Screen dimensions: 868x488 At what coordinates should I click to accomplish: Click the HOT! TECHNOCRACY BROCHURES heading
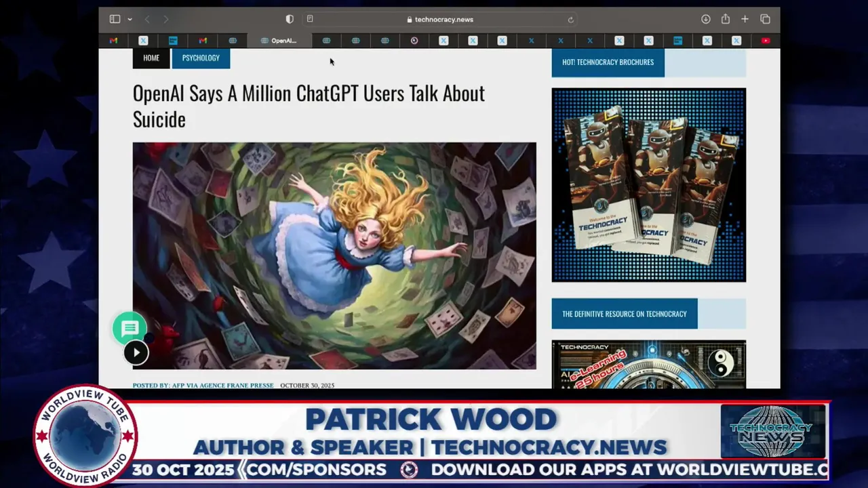point(608,62)
